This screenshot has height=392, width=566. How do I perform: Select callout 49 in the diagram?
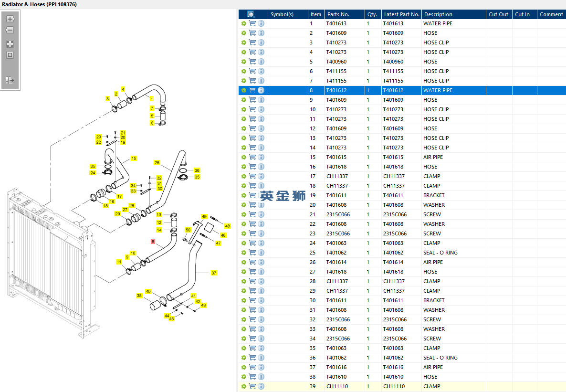coord(204,217)
